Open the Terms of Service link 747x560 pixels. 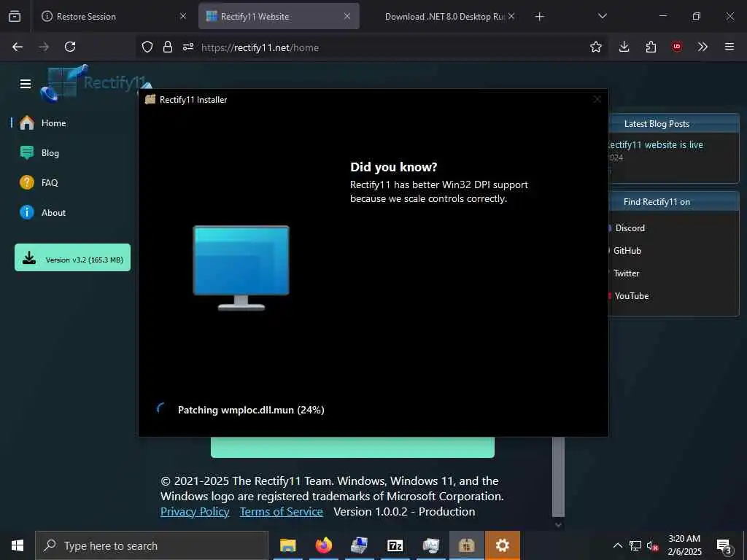(x=281, y=511)
